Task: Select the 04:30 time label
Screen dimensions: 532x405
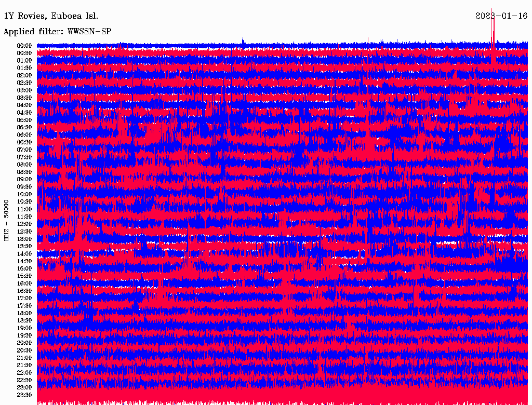Action: [24, 112]
